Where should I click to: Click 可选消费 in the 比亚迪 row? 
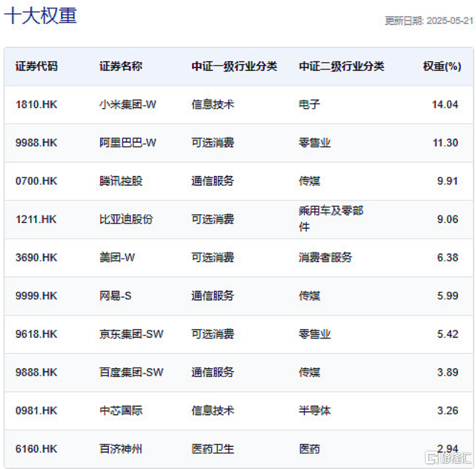213,219
